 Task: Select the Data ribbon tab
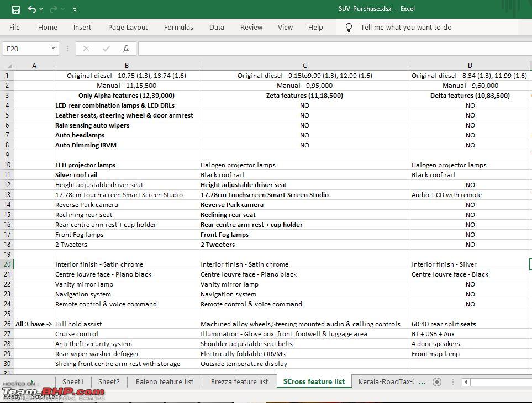pyautogui.click(x=217, y=28)
